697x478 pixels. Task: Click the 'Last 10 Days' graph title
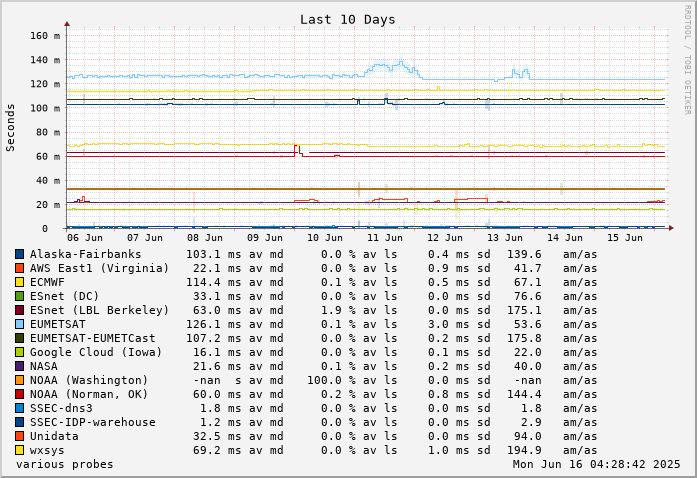pyautogui.click(x=347, y=20)
